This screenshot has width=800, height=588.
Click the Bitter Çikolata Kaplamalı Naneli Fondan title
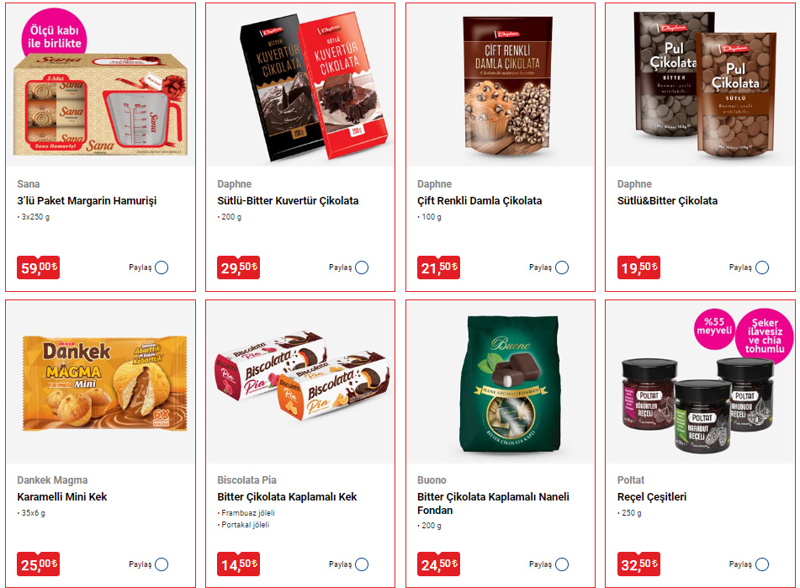pos(493,503)
